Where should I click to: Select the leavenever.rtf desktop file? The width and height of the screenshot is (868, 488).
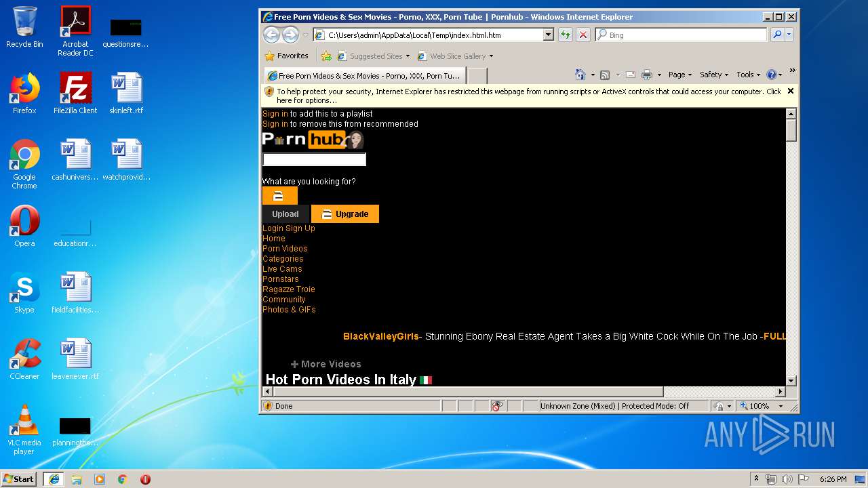75,359
